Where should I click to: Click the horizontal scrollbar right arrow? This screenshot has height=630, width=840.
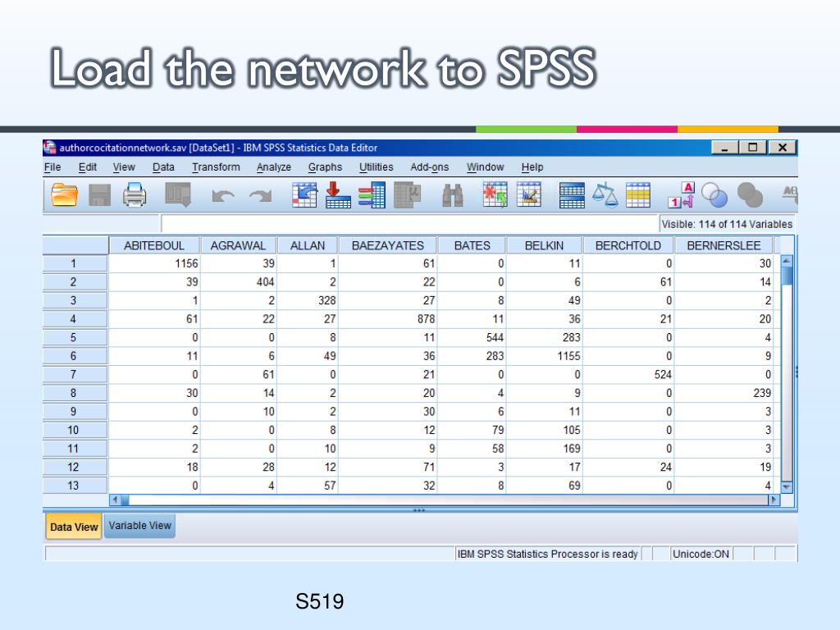(774, 500)
